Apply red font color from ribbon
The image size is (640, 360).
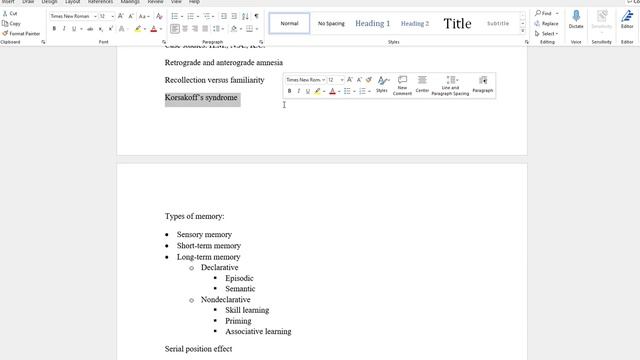[153, 29]
